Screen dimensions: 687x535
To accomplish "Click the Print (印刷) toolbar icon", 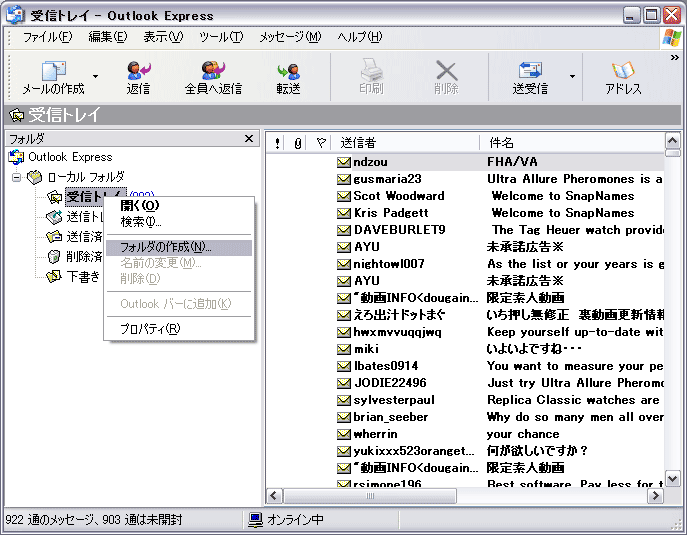I will click(x=372, y=70).
